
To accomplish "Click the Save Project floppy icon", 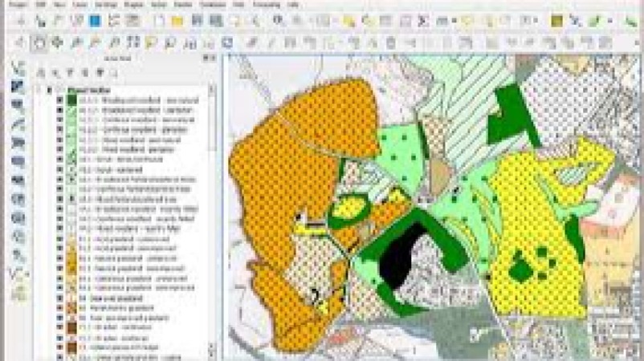I will [198, 21].
